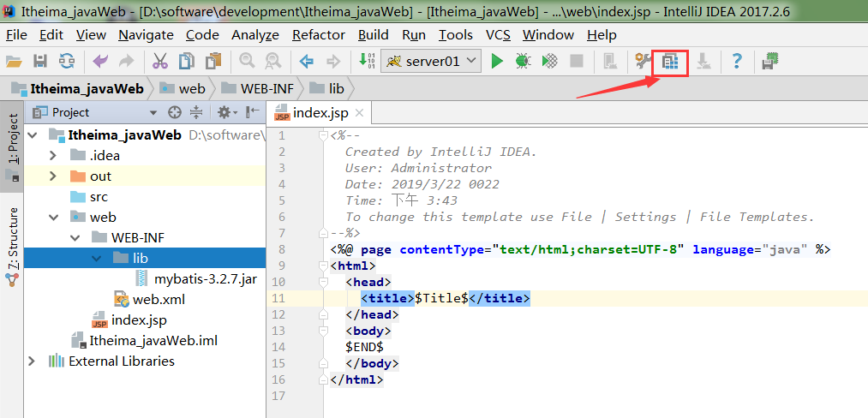The image size is (868, 418).
Task: Open the Tools menu
Action: click(456, 35)
